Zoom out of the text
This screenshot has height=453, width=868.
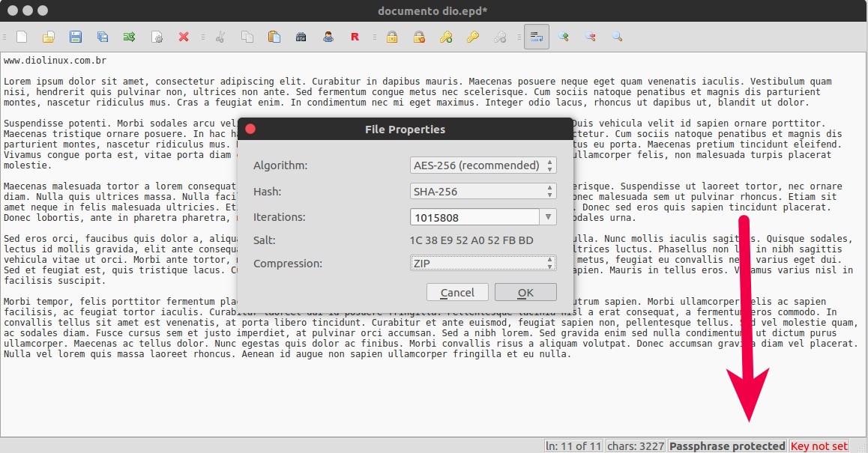pos(590,36)
